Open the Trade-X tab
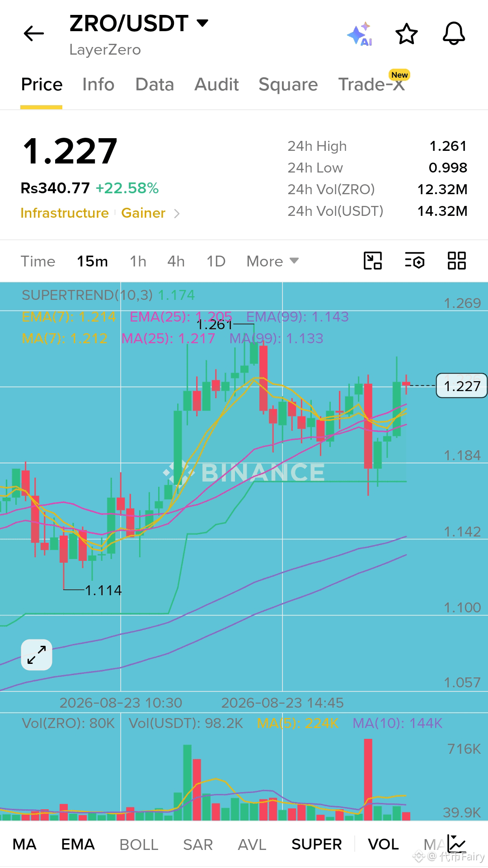The width and height of the screenshot is (488, 868). point(371,85)
